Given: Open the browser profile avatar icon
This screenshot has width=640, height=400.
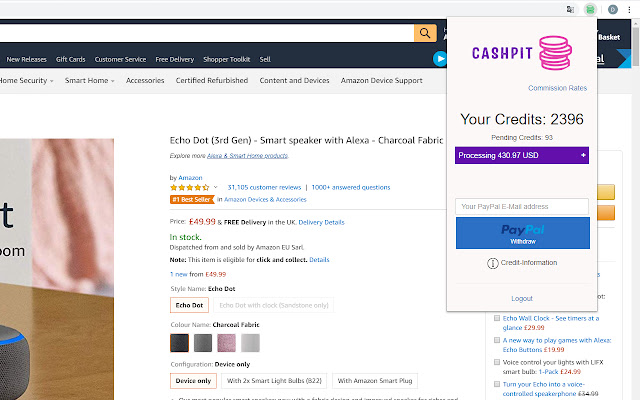Looking at the screenshot, I should [613, 9].
